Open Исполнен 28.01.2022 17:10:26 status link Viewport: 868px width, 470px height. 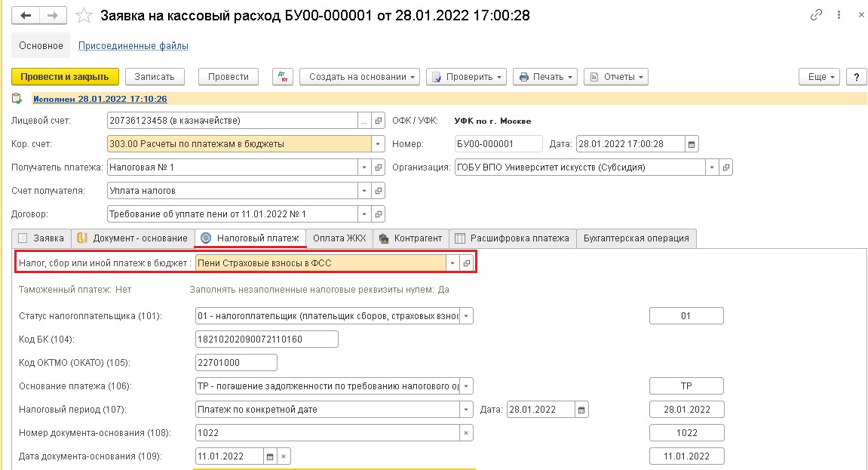[100, 99]
